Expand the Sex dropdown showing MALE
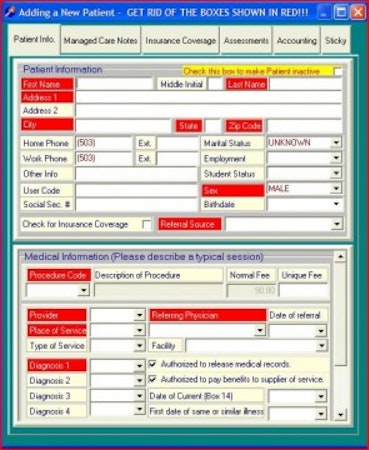This screenshot has height=450, width=369. [x=336, y=189]
